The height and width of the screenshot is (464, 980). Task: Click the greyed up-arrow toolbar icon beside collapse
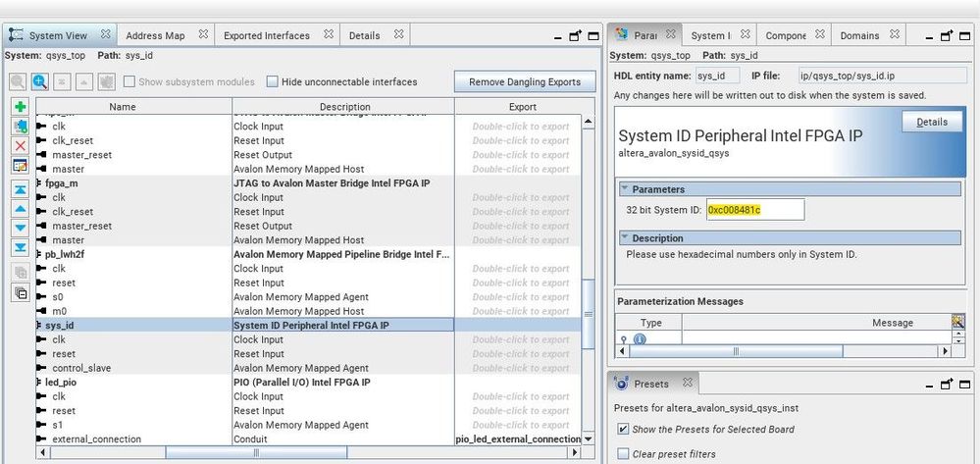[84, 81]
